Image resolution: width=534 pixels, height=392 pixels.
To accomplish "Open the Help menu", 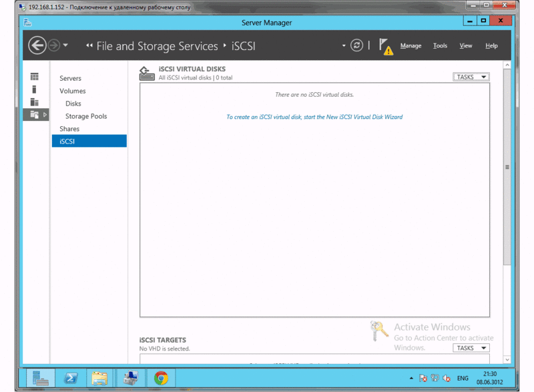I will pyautogui.click(x=491, y=45).
